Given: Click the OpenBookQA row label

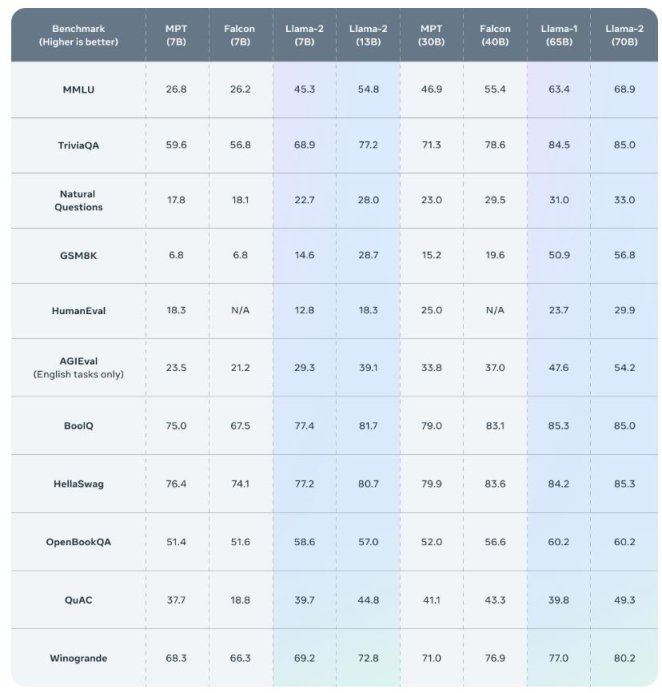Looking at the screenshot, I should tap(78, 541).
